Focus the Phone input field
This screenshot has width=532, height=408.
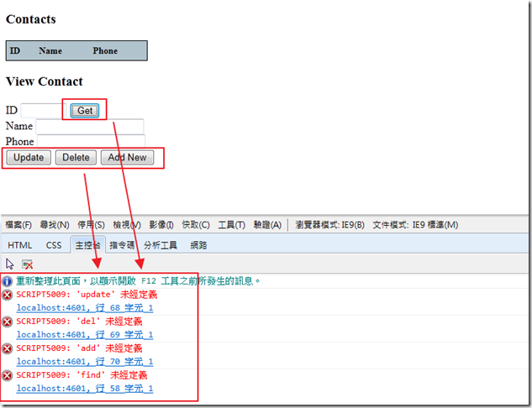tap(92, 142)
